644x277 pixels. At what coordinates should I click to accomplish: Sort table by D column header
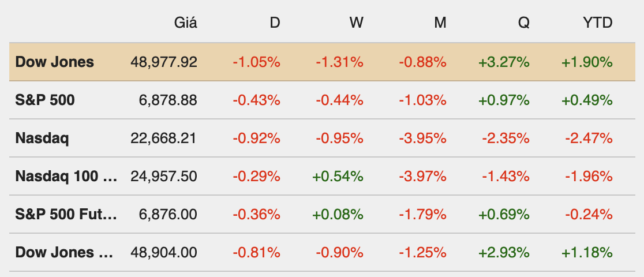pos(275,23)
